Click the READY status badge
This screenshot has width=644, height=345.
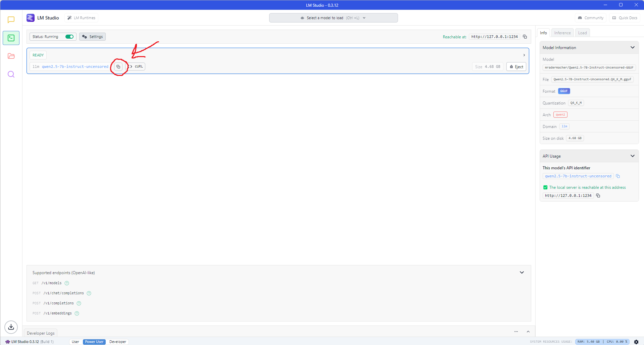(x=38, y=55)
